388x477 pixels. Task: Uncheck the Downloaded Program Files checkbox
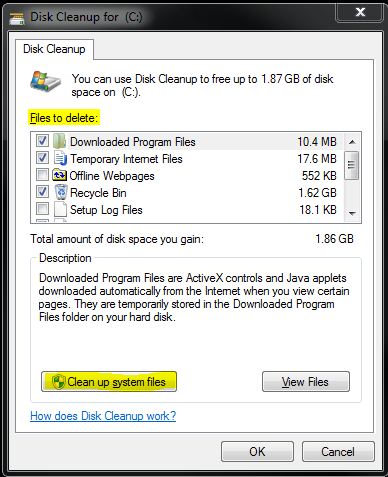[42, 141]
